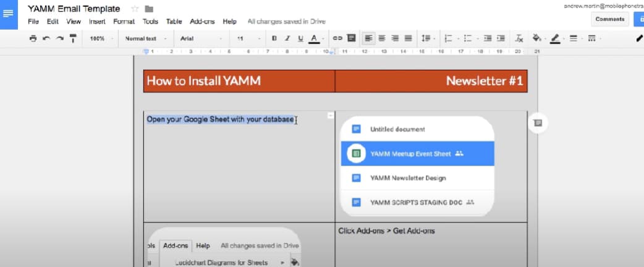Decrease the indent
This screenshot has width=644, height=267.
488,38
